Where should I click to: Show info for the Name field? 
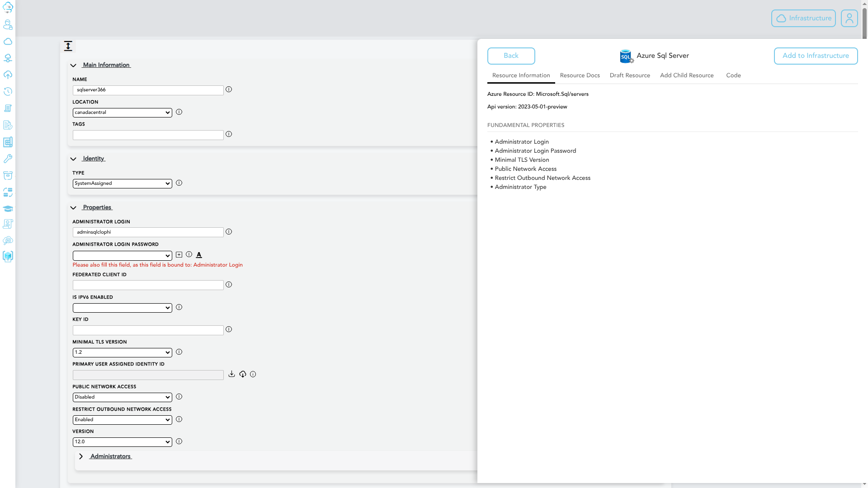click(229, 89)
